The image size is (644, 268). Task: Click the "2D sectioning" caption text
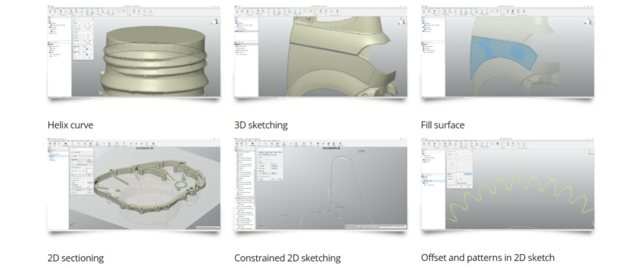click(76, 258)
